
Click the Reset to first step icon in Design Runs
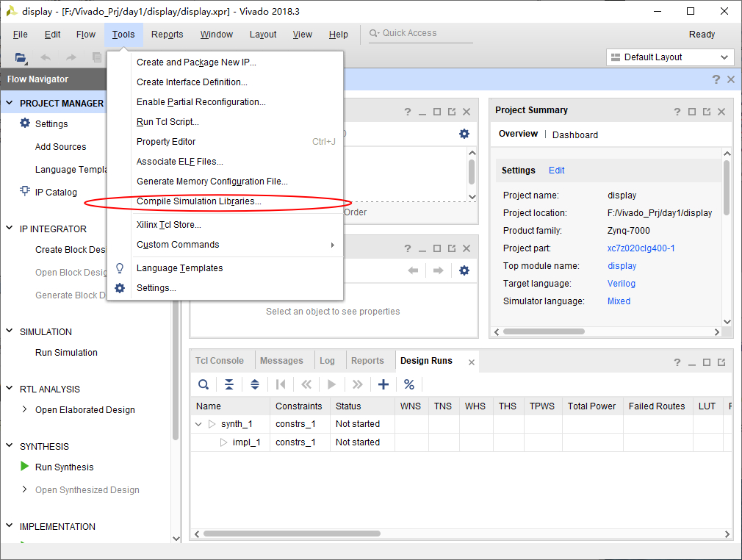pyautogui.click(x=281, y=384)
